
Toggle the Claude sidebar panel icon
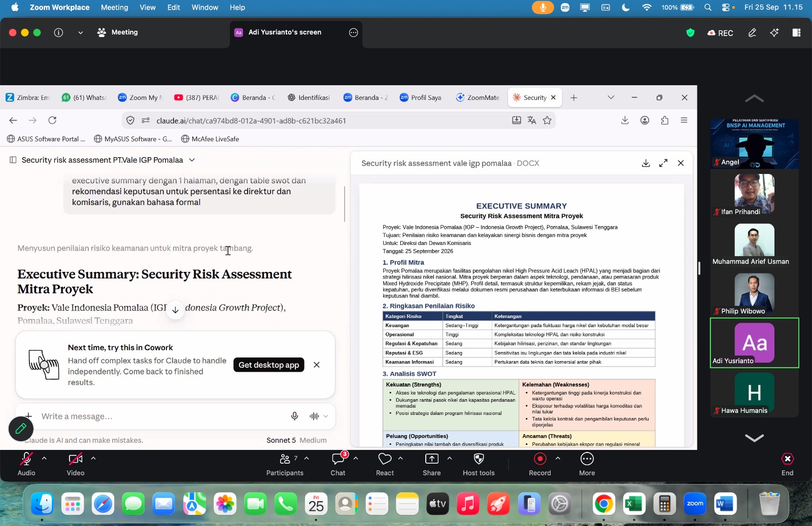click(x=13, y=160)
